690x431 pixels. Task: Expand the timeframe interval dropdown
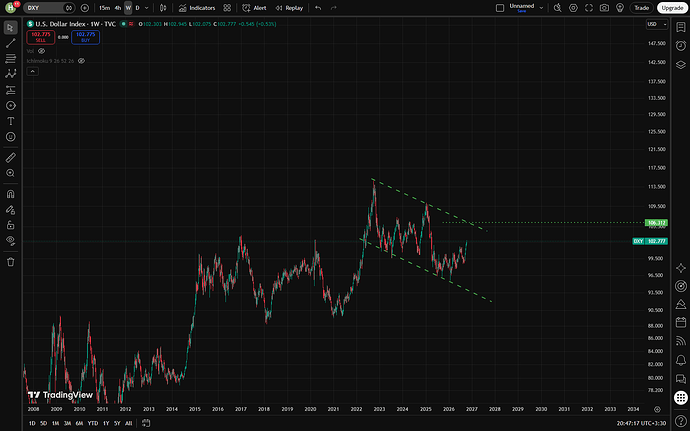point(147,8)
